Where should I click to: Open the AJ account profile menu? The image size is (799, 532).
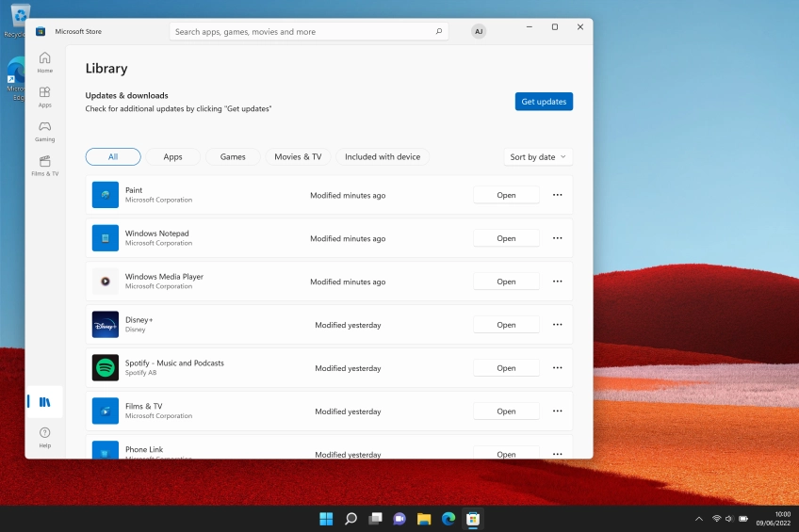(x=479, y=32)
